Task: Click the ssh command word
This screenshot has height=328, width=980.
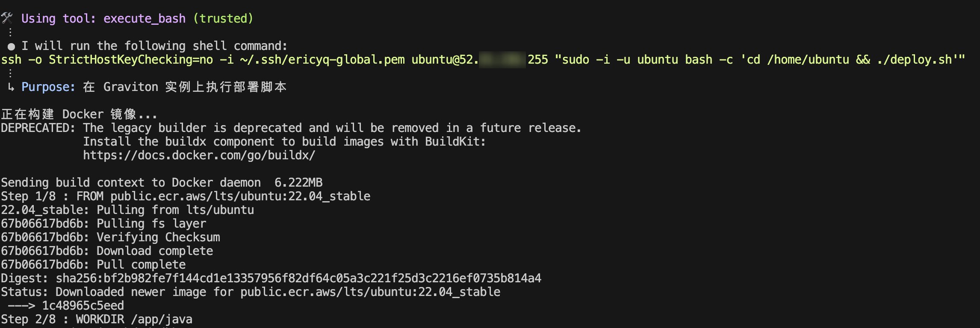Action: pos(12,60)
